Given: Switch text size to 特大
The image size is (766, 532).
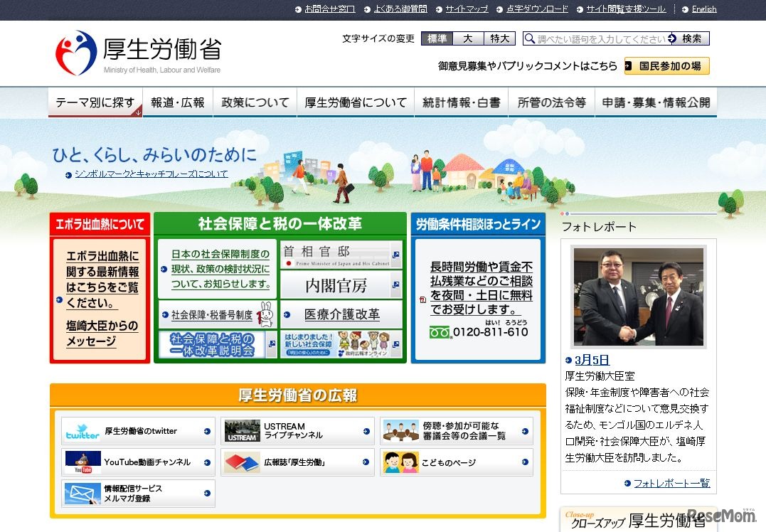Looking at the screenshot, I should point(499,38).
